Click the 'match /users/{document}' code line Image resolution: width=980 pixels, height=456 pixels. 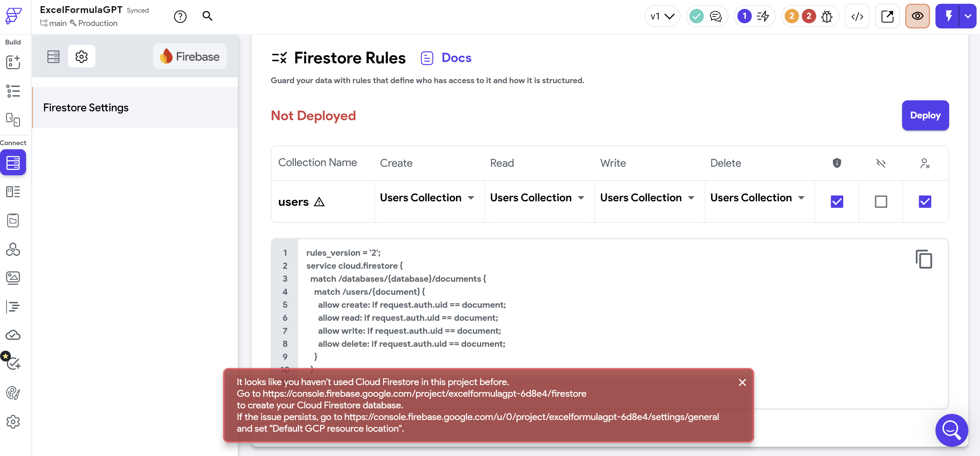tap(369, 292)
